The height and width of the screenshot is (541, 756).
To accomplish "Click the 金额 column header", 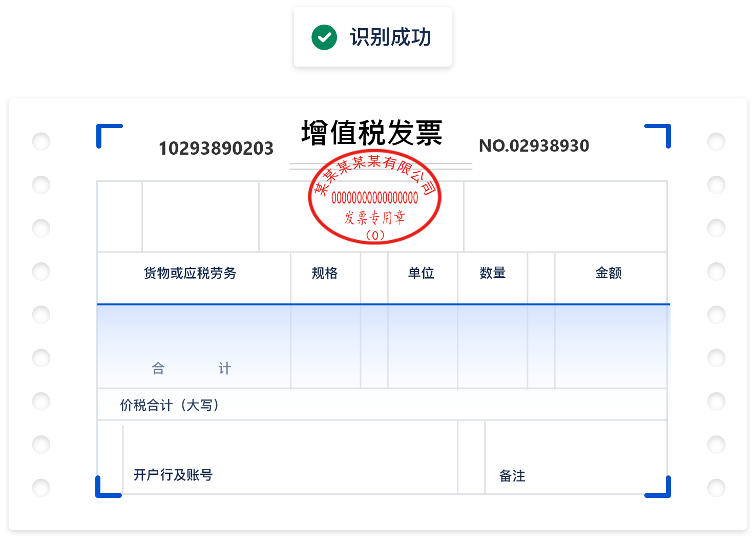I will tap(608, 273).
